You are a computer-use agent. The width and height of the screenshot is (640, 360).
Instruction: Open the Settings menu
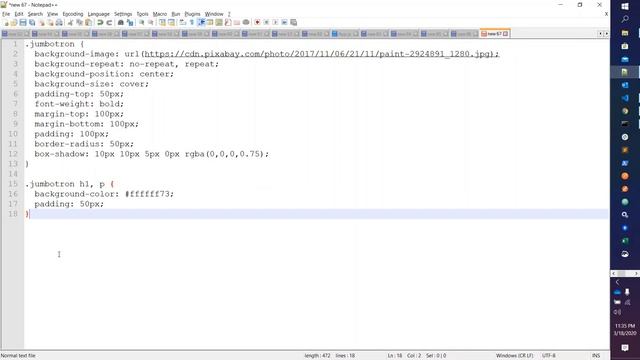tap(123, 14)
